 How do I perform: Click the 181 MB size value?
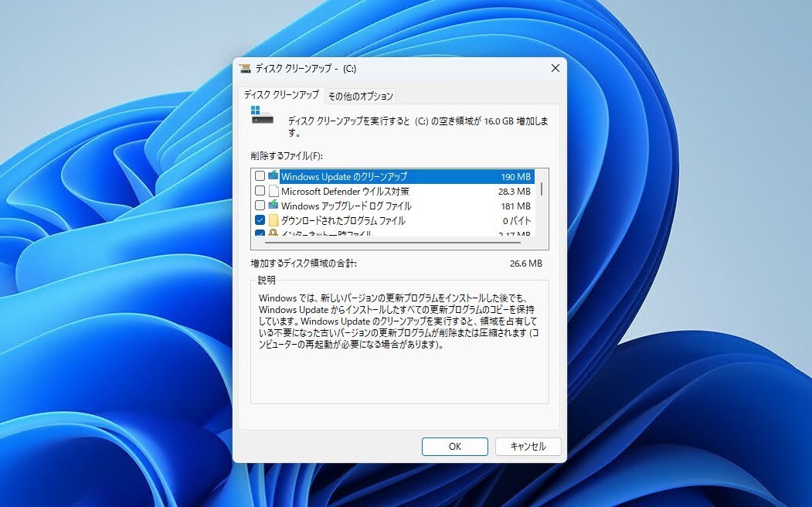click(515, 206)
